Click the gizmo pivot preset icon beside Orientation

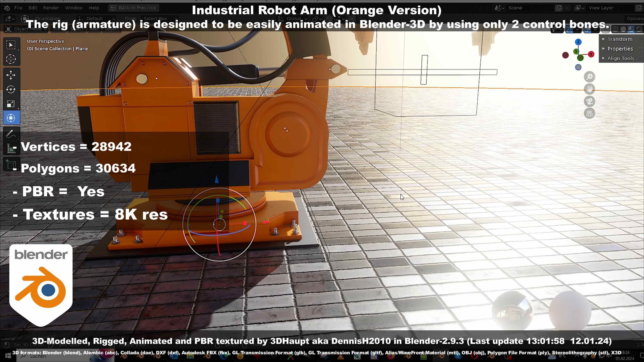tap(24, 19)
